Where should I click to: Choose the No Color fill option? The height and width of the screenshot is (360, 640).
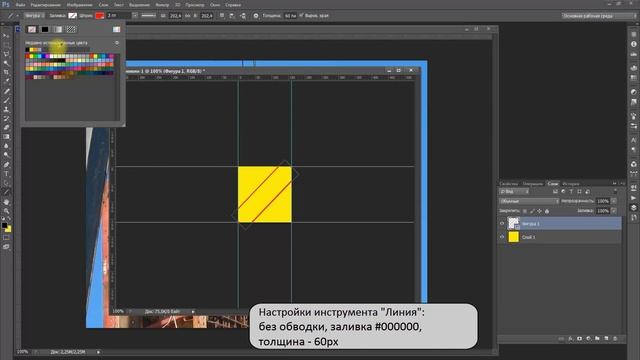pos(32,29)
